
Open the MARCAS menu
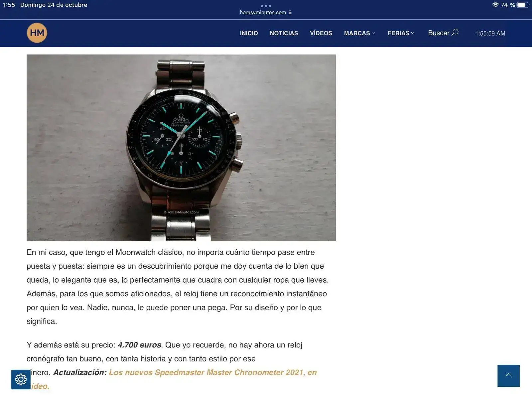357,33
